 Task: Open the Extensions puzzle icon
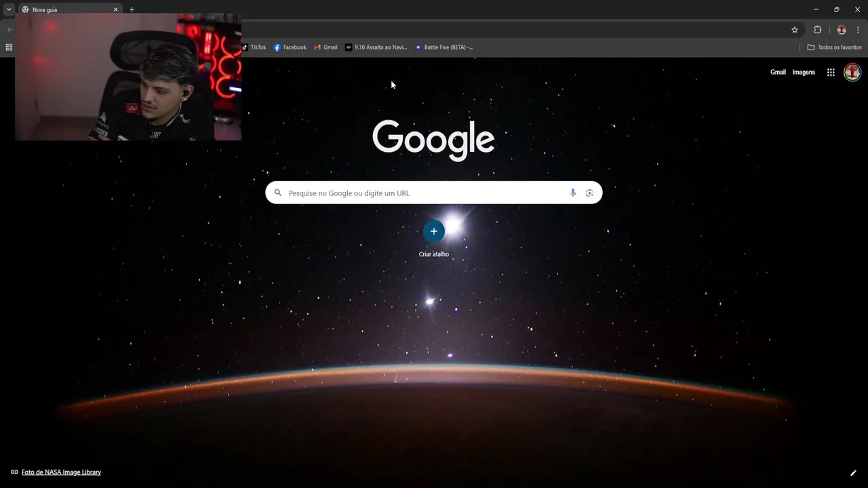(x=817, y=30)
